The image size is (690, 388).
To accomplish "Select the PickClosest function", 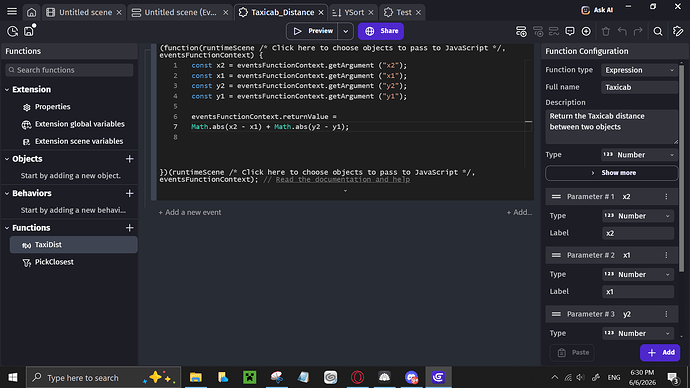I will (73, 262).
